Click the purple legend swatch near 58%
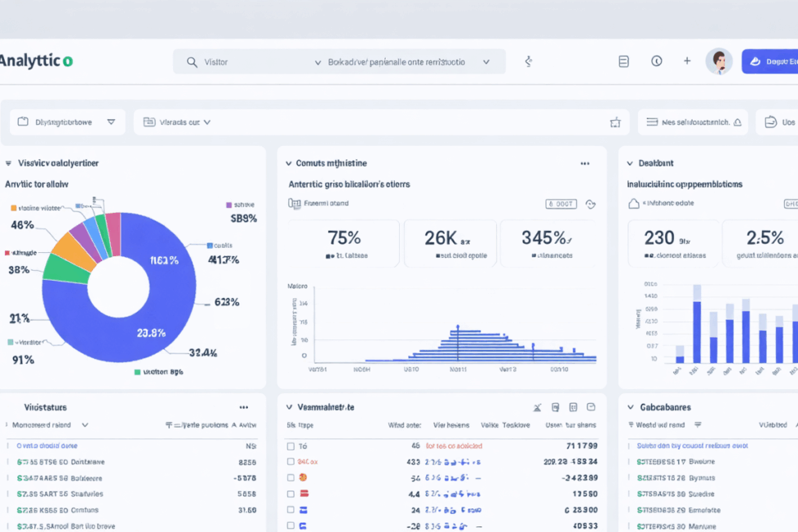The width and height of the screenshot is (798, 532). tap(229, 205)
